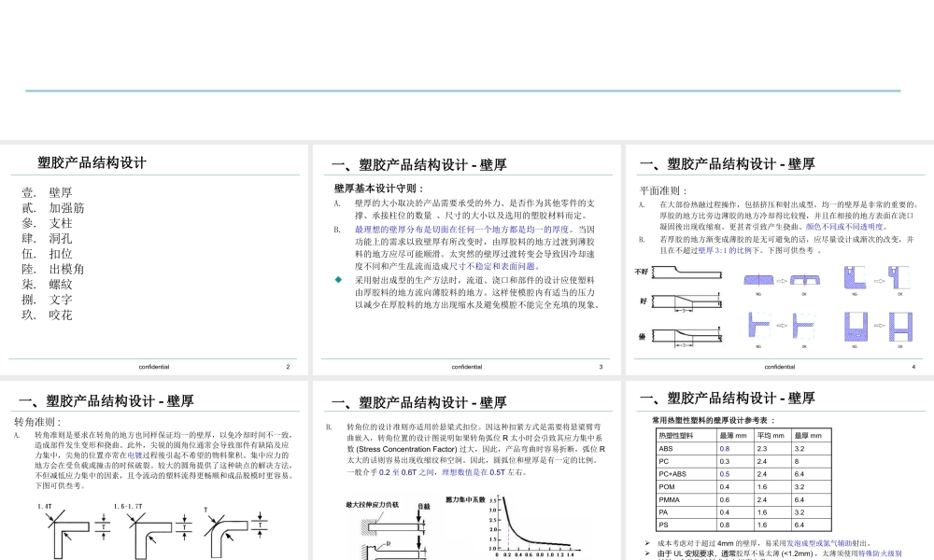
Task: Click the contents entry 捌. 文字
Action: coord(47,300)
